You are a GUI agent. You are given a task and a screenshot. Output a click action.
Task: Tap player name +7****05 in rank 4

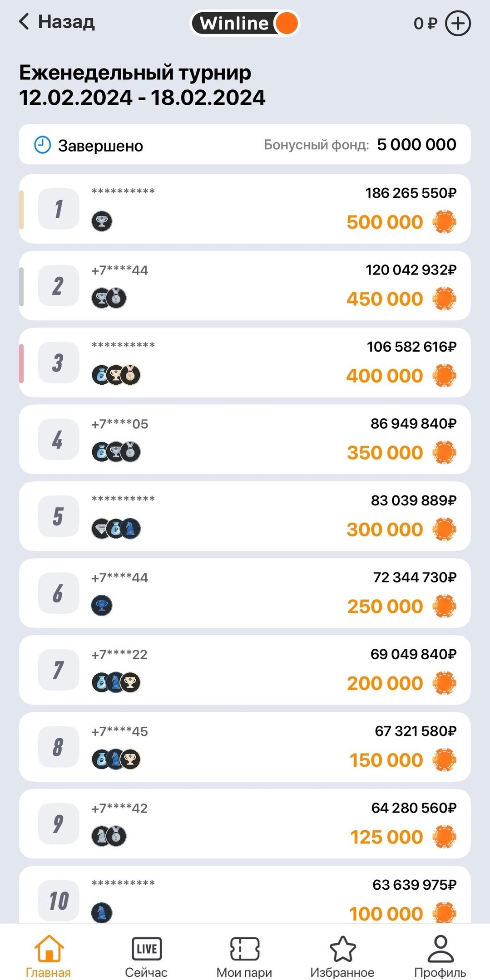coord(120,424)
